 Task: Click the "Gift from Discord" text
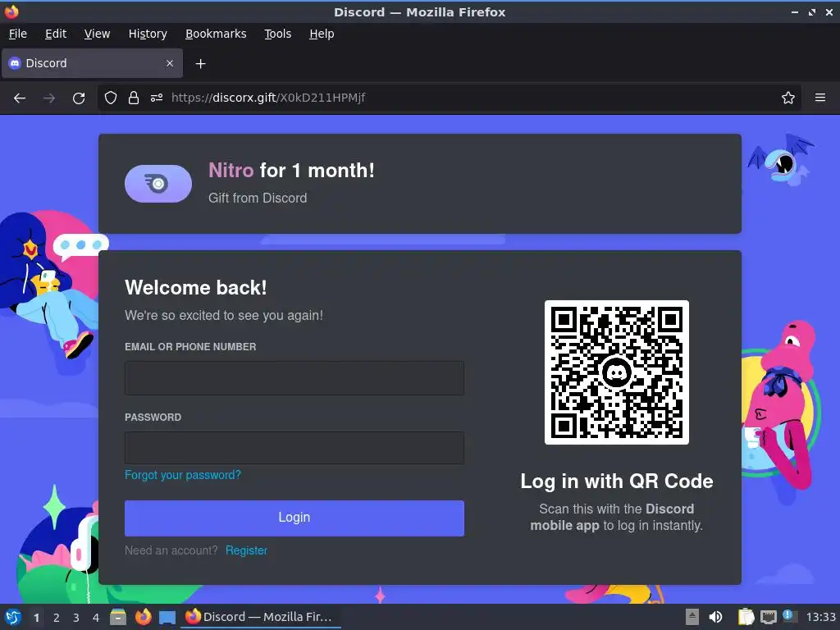(x=258, y=199)
